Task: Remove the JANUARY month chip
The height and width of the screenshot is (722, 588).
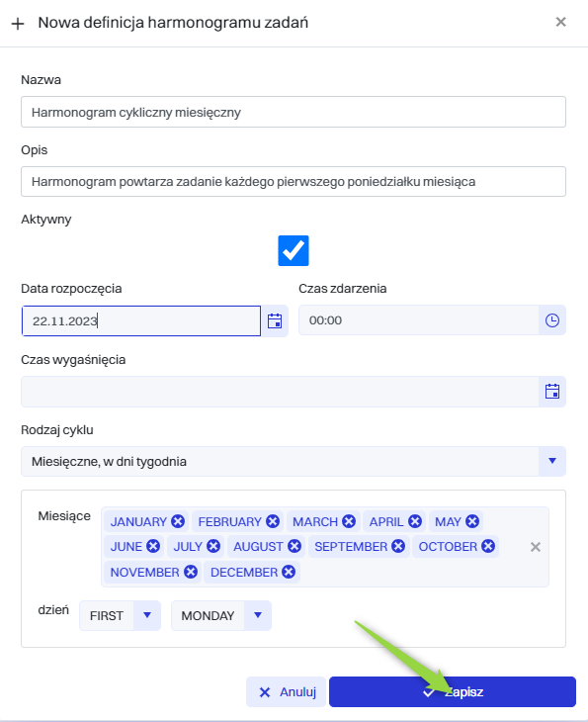Action: click(x=178, y=521)
